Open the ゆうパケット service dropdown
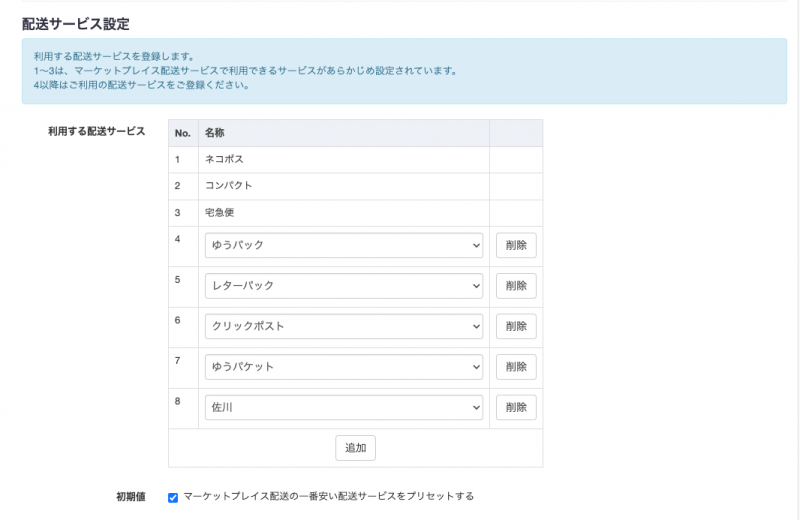The width and height of the screenshot is (800, 520). [x=344, y=367]
